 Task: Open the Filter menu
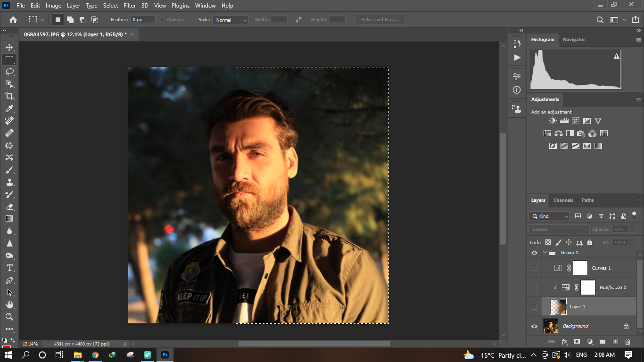pyautogui.click(x=130, y=6)
